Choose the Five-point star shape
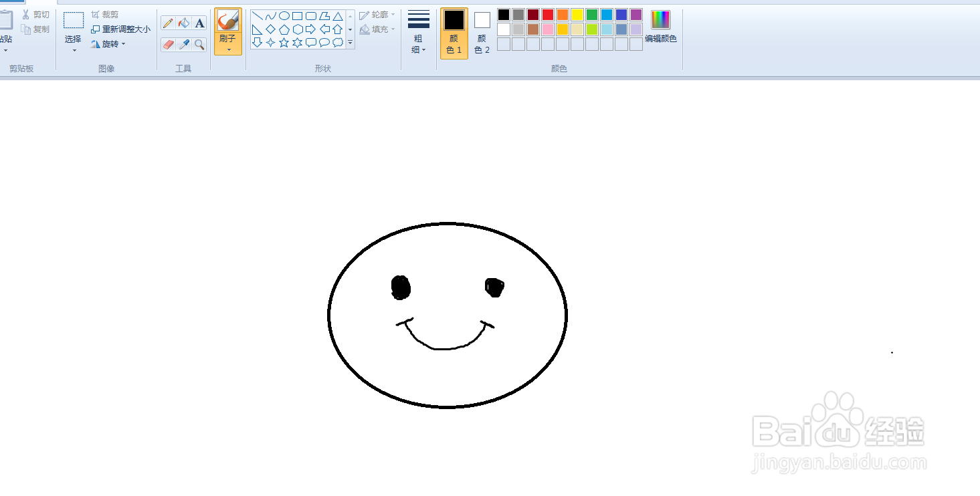 click(x=284, y=43)
